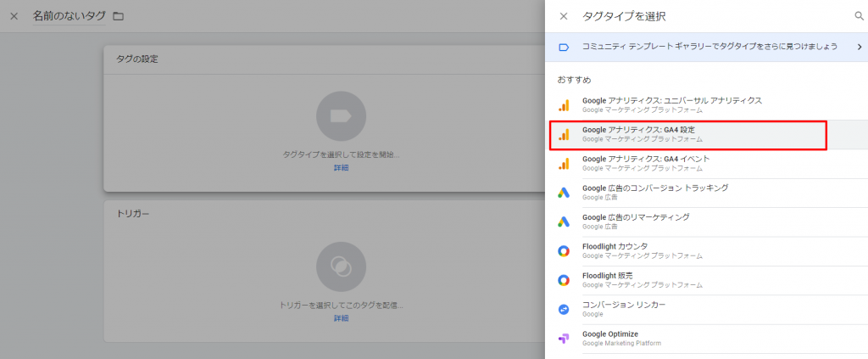The width and height of the screenshot is (868, 359).
Task: Click the Google Optimize purple icon
Action: point(564,339)
